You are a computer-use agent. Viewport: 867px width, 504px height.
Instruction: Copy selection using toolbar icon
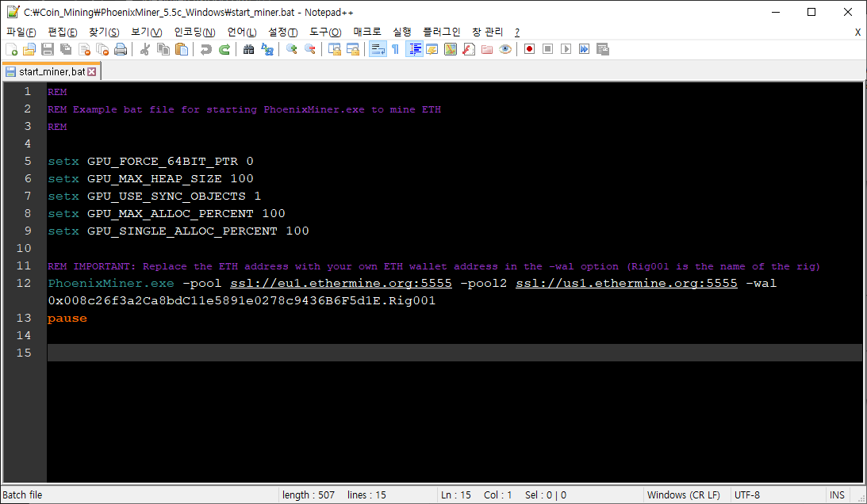coord(163,50)
